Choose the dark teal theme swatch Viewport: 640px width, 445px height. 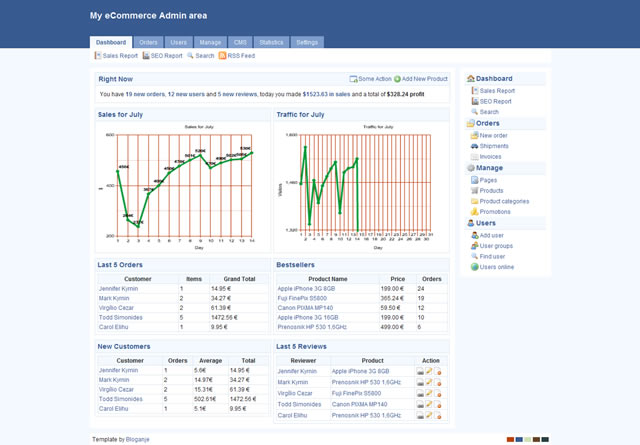[x=545, y=439]
